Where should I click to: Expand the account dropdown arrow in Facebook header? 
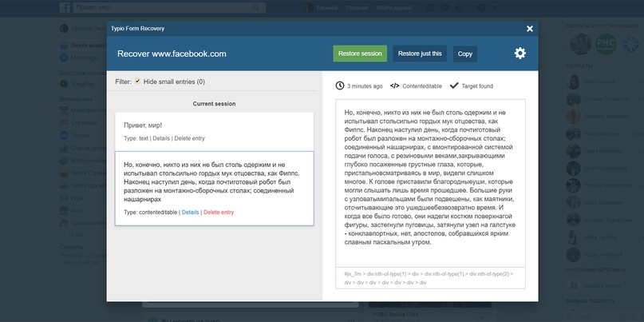[494, 8]
